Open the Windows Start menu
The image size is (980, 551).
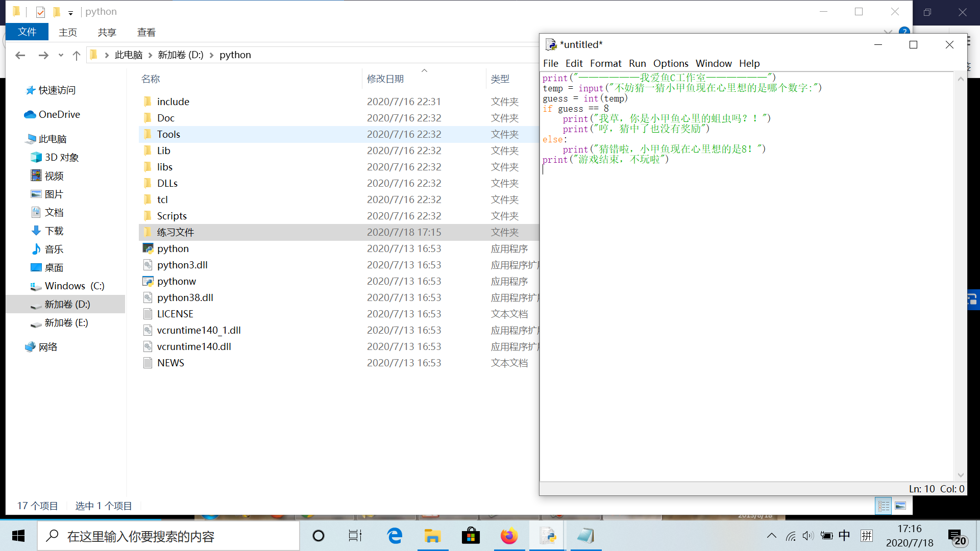tap(18, 536)
